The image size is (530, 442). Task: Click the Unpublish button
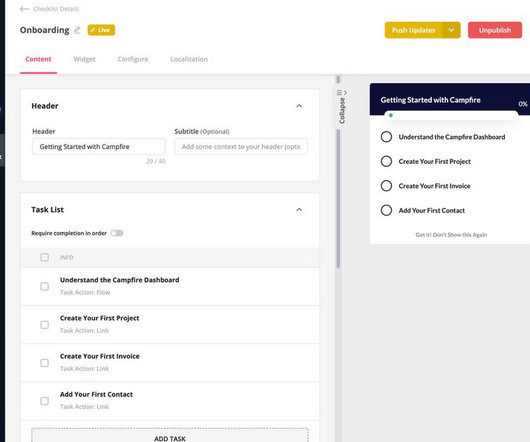click(495, 30)
